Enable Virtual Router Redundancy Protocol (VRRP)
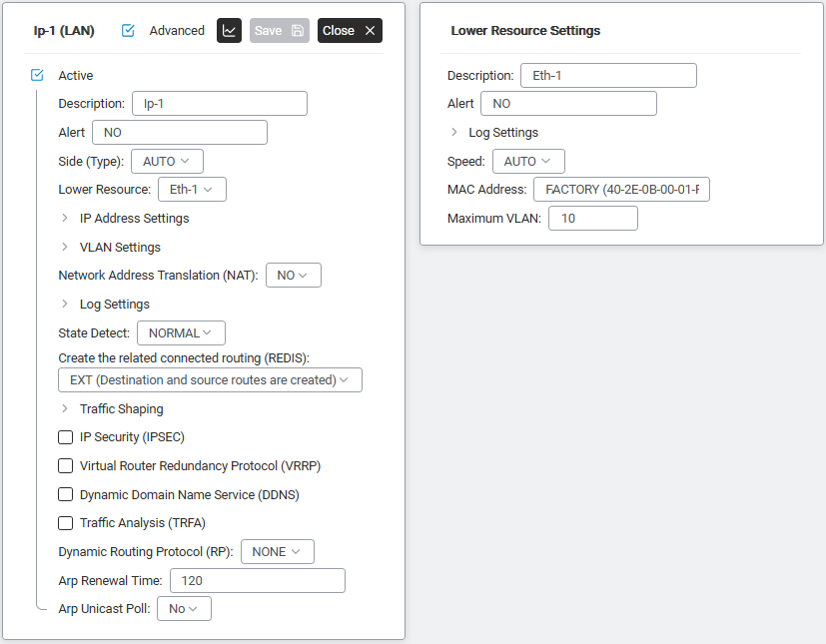The image size is (826, 644). coord(66,465)
